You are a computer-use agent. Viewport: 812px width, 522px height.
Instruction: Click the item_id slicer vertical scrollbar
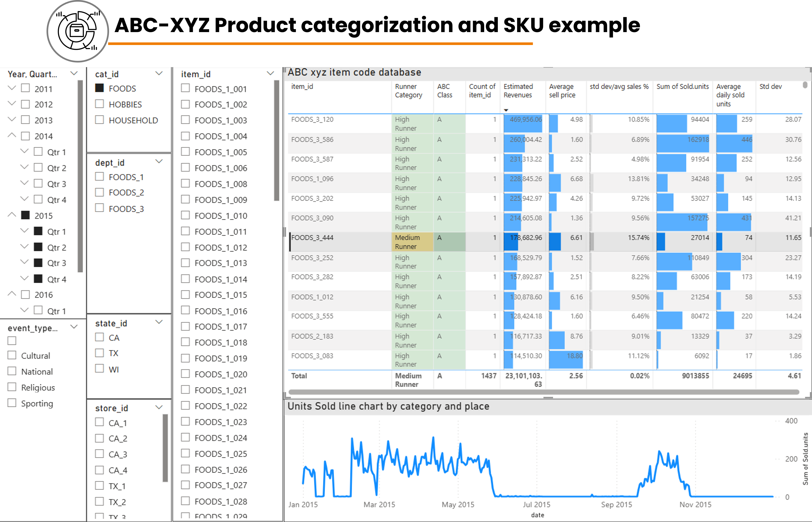[x=276, y=140]
